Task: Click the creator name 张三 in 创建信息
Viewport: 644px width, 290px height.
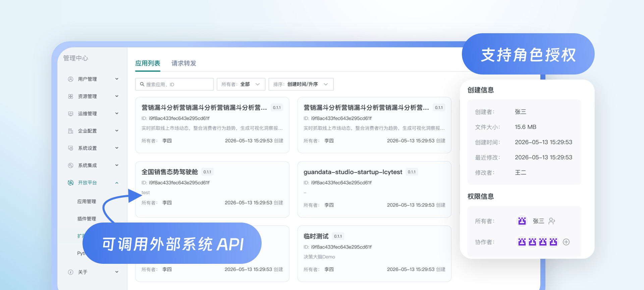Action: 521,112
